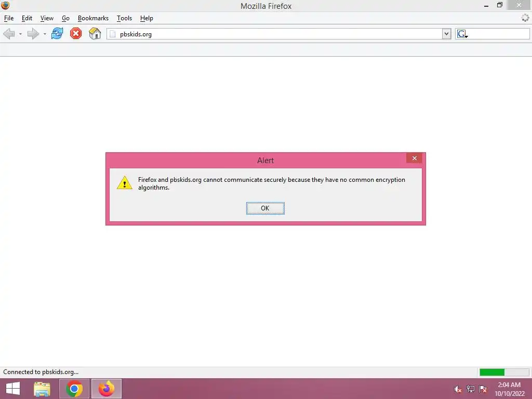
Task: Switch to Google Chrome on taskbar
Action: click(x=74, y=389)
